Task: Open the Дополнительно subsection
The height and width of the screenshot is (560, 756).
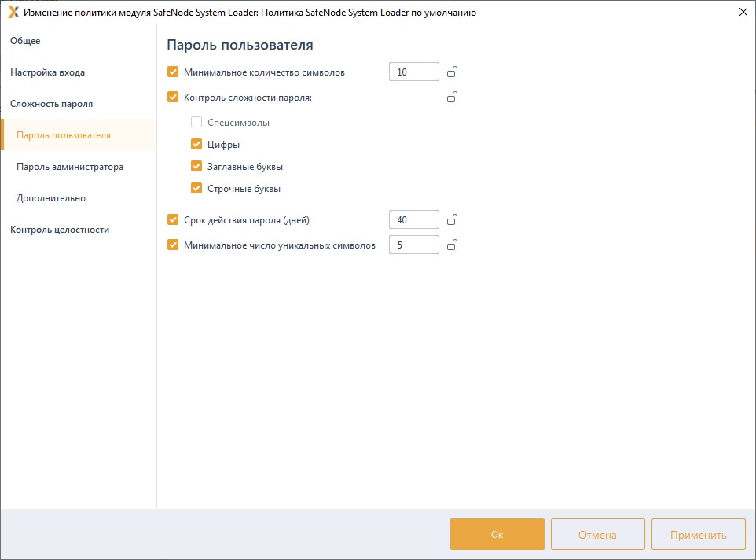Action: coord(51,198)
